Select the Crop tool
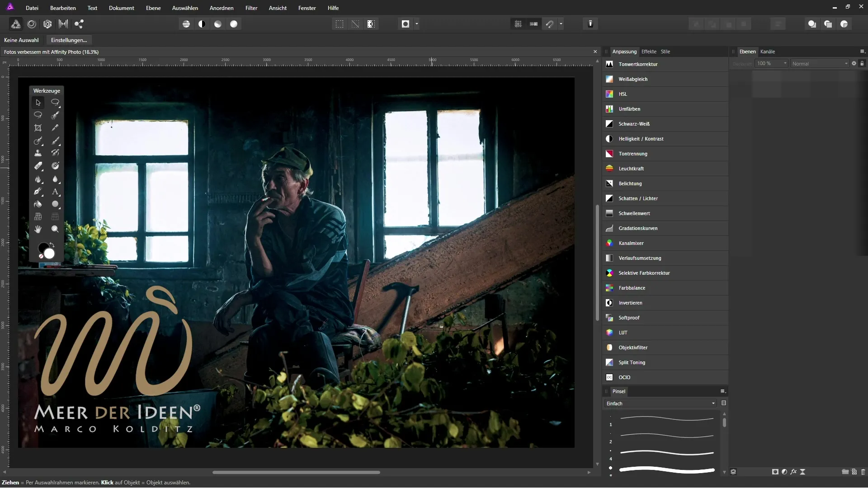The image size is (868, 488). point(38,128)
